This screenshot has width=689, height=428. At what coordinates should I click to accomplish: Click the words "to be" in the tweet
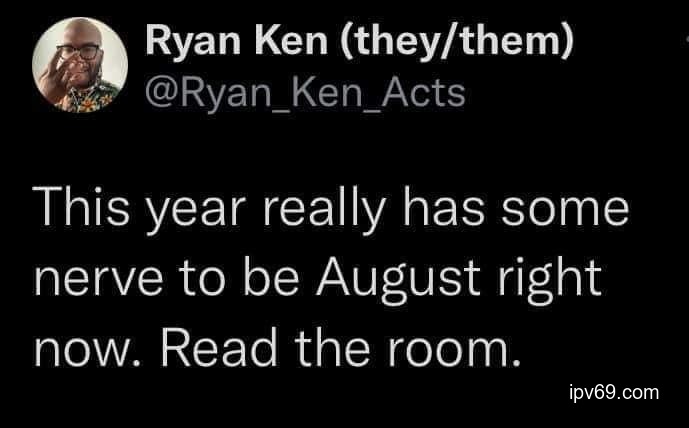(227, 280)
